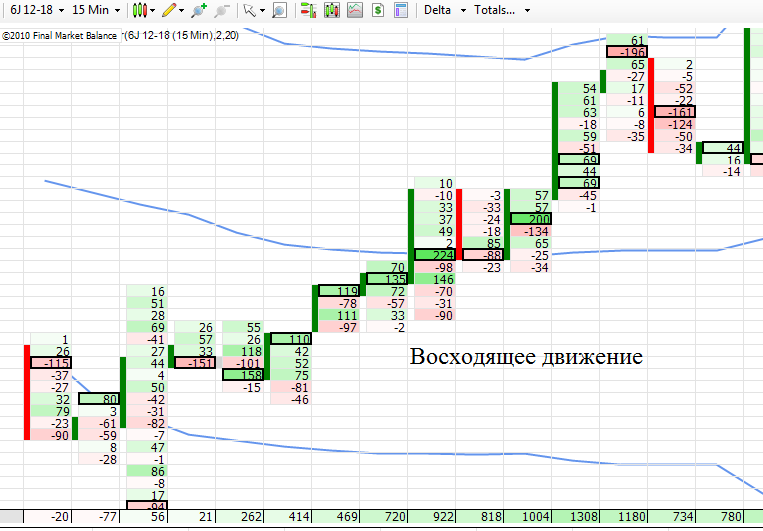Open the 15 Min interval dropdown
Image resolution: width=763 pixels, height=531 pixels.
(x=96, y=10)
